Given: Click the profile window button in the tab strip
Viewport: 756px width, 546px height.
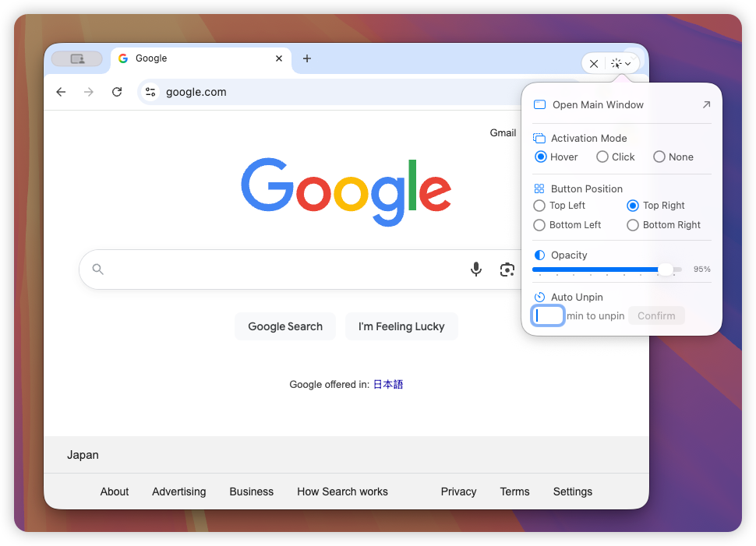Looking at the screenshot, I should [77, 58].
